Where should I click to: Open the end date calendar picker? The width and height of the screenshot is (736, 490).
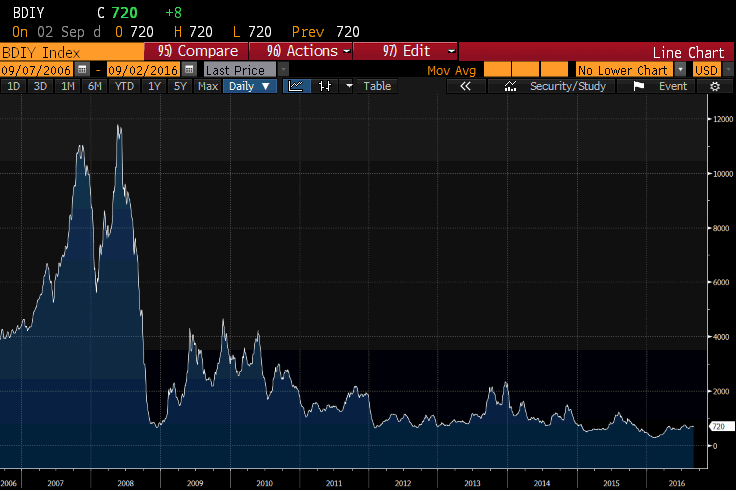pyautogui.click(x=189, y=70)
